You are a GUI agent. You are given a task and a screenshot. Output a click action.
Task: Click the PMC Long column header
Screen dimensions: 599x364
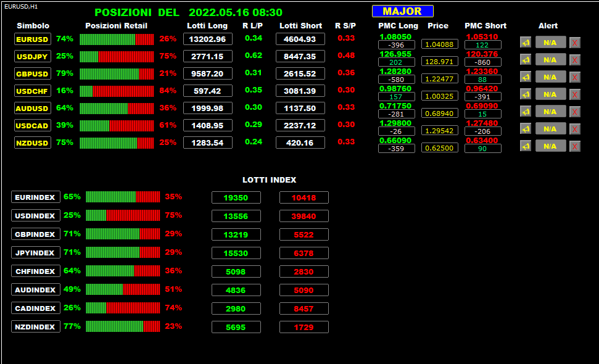398,25
